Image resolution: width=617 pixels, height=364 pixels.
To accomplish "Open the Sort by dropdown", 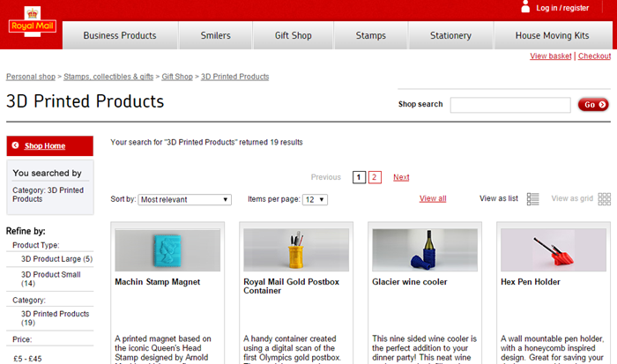I will pyautogui.click(x=184, y=199).
